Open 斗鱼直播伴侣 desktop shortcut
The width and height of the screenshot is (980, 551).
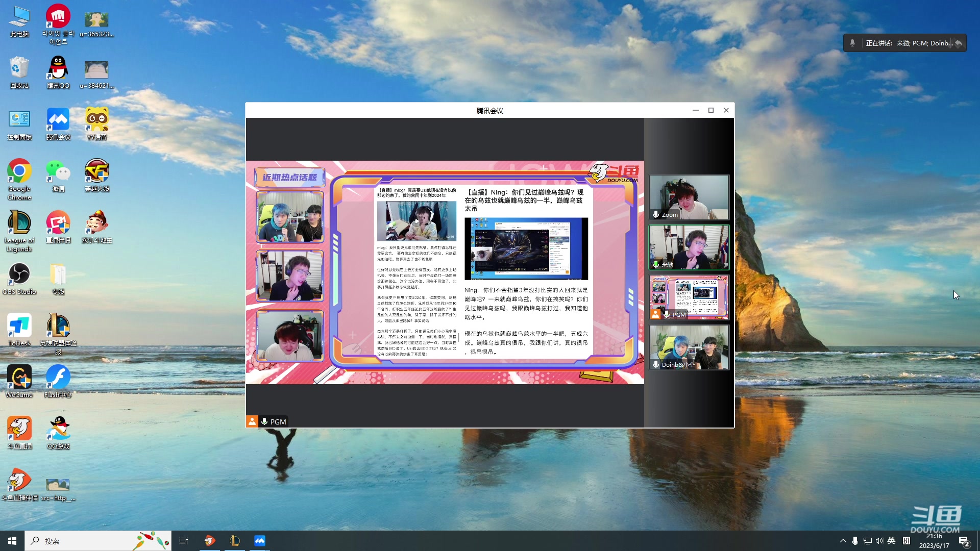[x=19, y=485]
